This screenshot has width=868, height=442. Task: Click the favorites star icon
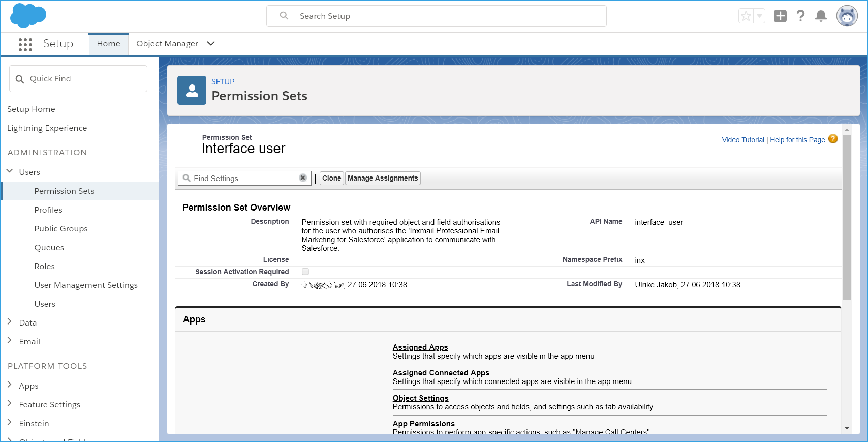tap(746, 16)
